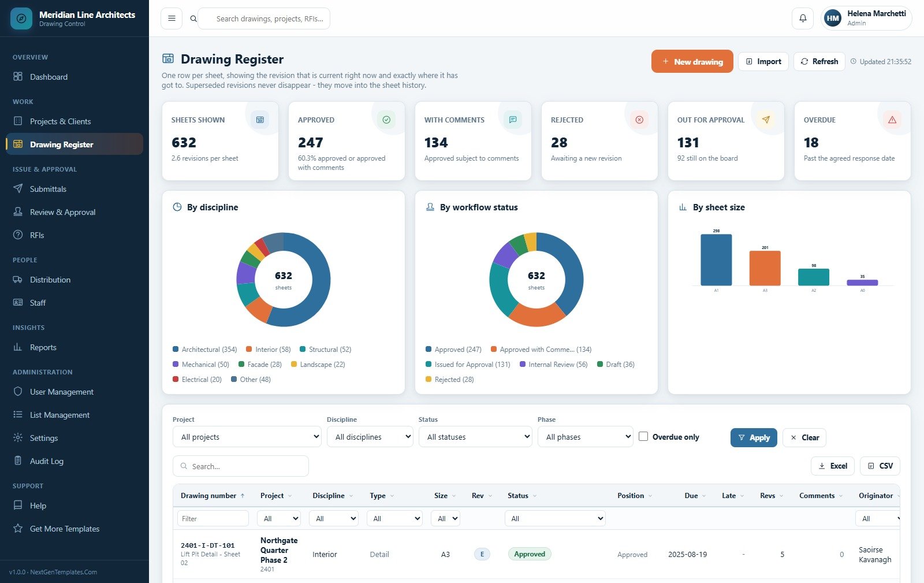This screenshot has height=583, width=924.
Task: Open the Type column filter dropdown
Action: 394,518
